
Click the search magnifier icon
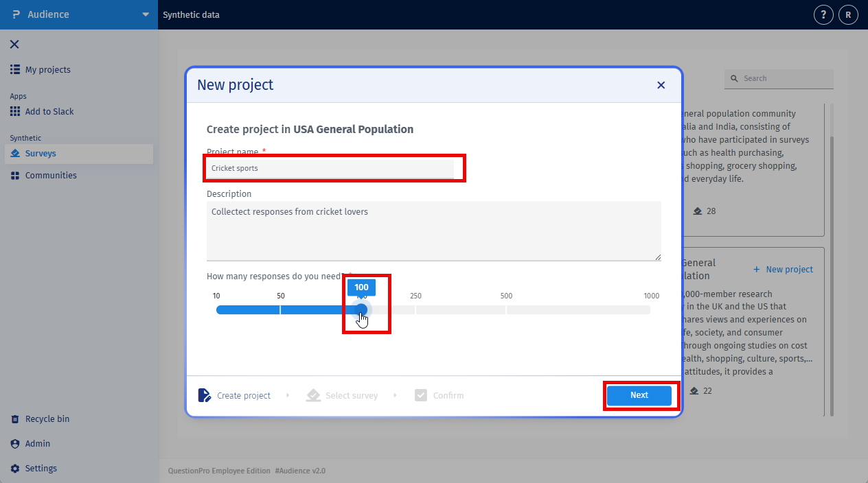[734, 78]
